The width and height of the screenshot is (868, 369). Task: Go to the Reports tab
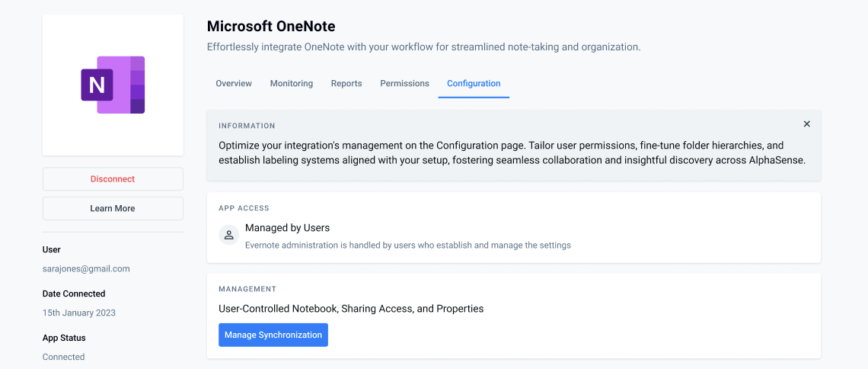click(346, 83)
